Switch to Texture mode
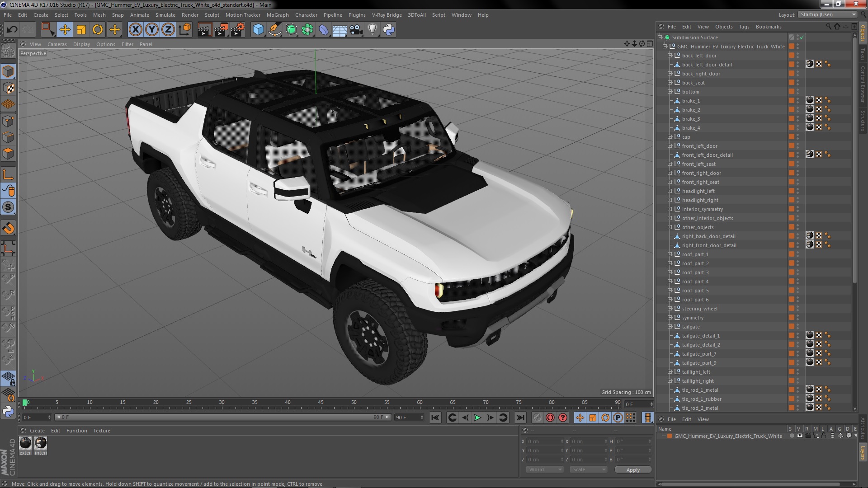 (x=8, y=88)
